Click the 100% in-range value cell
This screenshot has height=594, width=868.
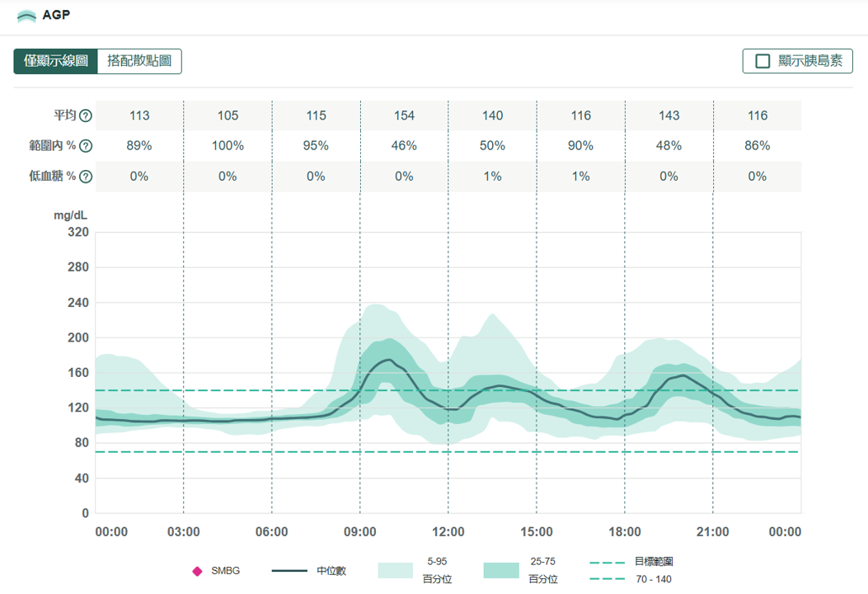point(228,146)
